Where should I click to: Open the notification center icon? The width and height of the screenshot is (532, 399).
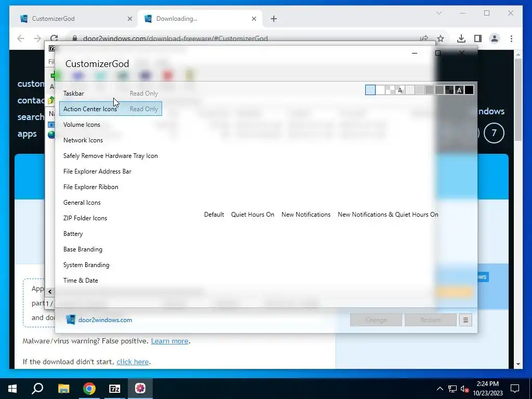[x=515, y=389]
